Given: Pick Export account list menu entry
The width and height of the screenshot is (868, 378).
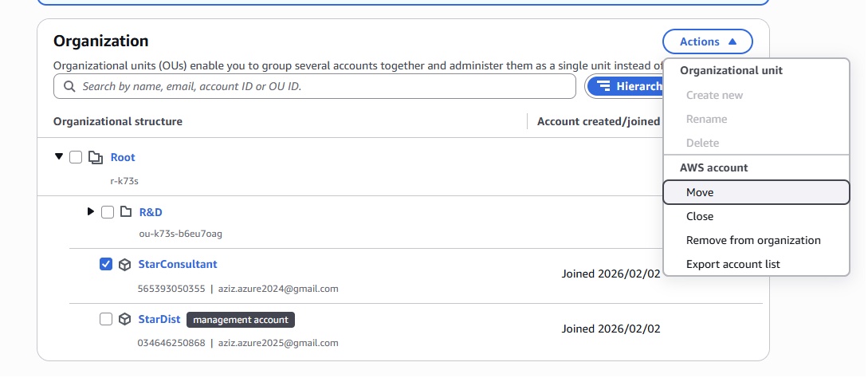Looking at the screenshot, I should [x=732, y=264].
